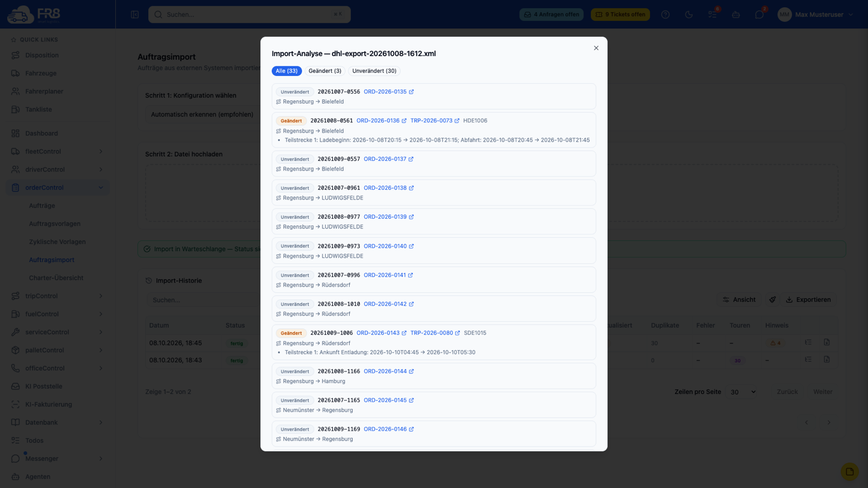This screenshot has width=868, height=488.
Task: Open details list icon for 18:43 import row
Action: (x=808, y=360)
